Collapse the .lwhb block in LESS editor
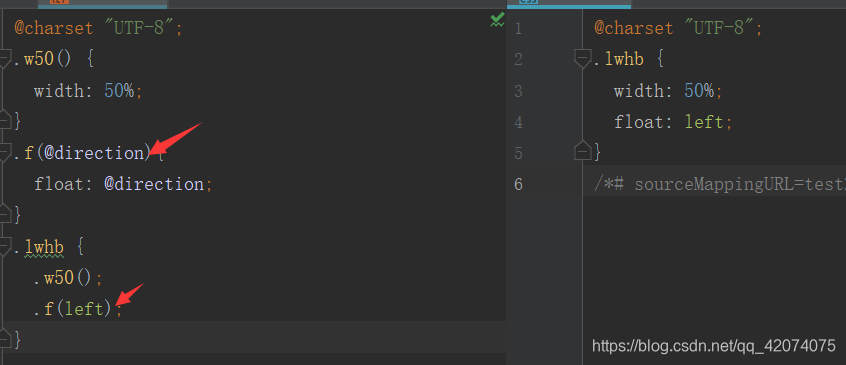The height and width of the screenshot is (365, 846). pyautogui.click(x=4, y=247)
